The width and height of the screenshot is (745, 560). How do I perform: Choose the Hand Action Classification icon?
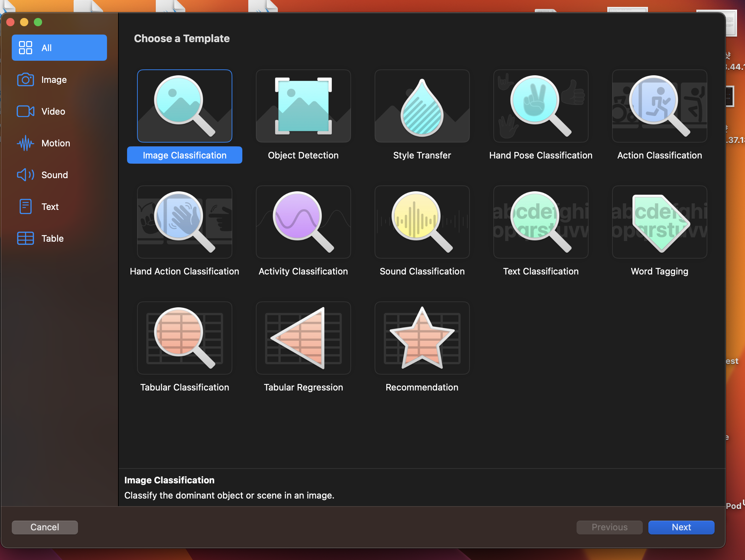(x=184, y=222)
